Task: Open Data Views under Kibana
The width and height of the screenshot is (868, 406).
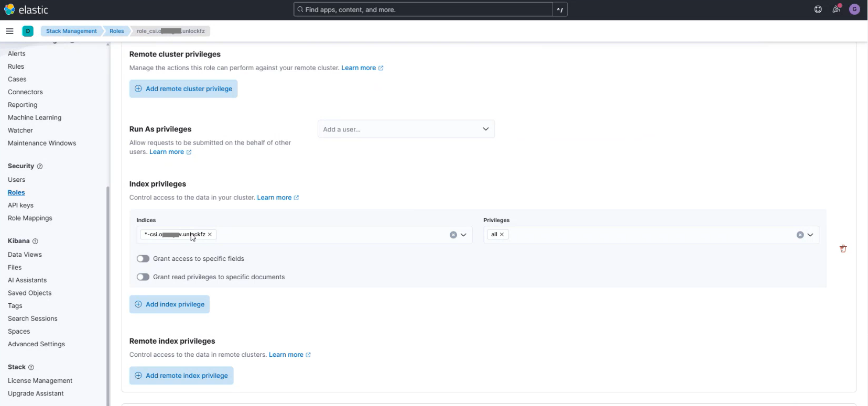Action: click(25, 255)
